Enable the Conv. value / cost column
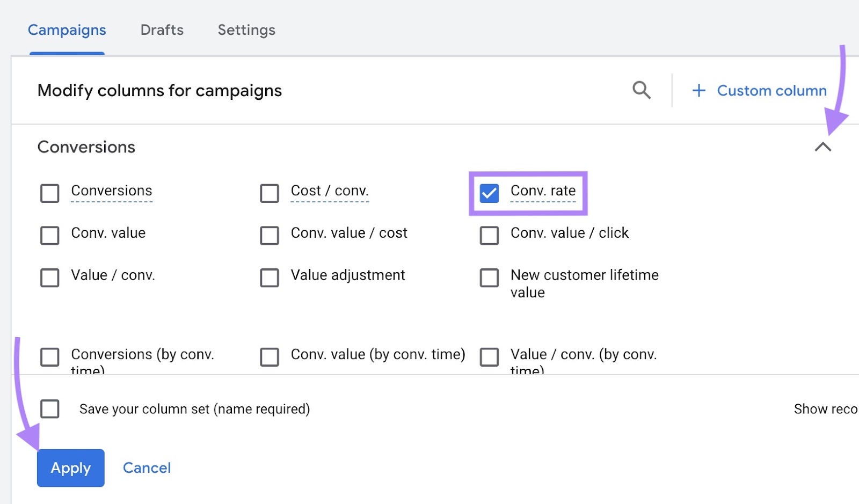Screen dimensions: 859x504 tap(269, 236)
